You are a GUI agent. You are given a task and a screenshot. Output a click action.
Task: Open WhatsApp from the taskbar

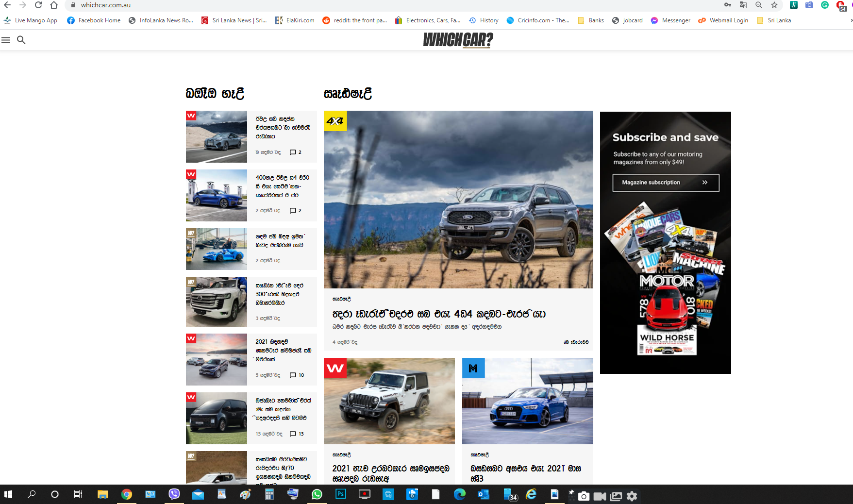point(317,494)
